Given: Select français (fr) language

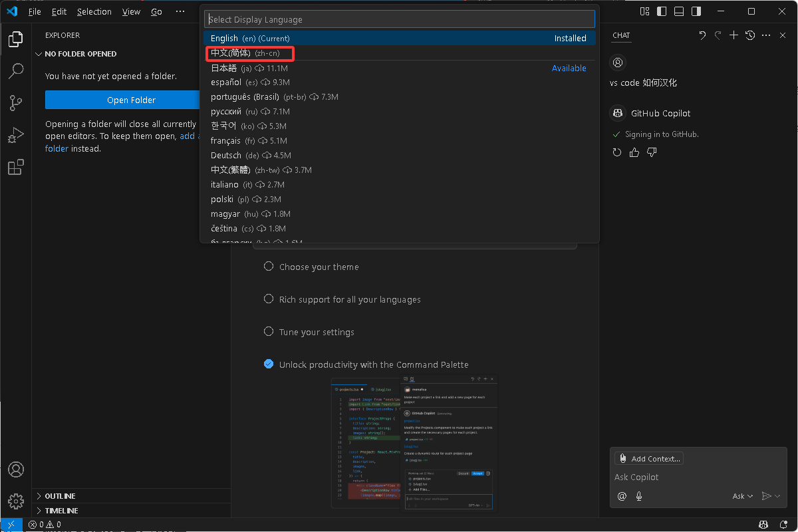Looking at the screenshot, I should (400, 141).
